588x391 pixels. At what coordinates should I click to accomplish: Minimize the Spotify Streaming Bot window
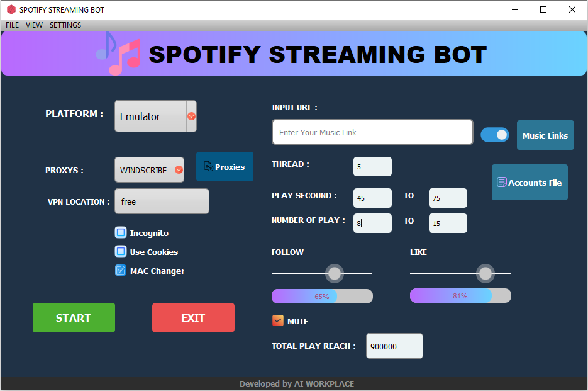(x=515, y=10)
